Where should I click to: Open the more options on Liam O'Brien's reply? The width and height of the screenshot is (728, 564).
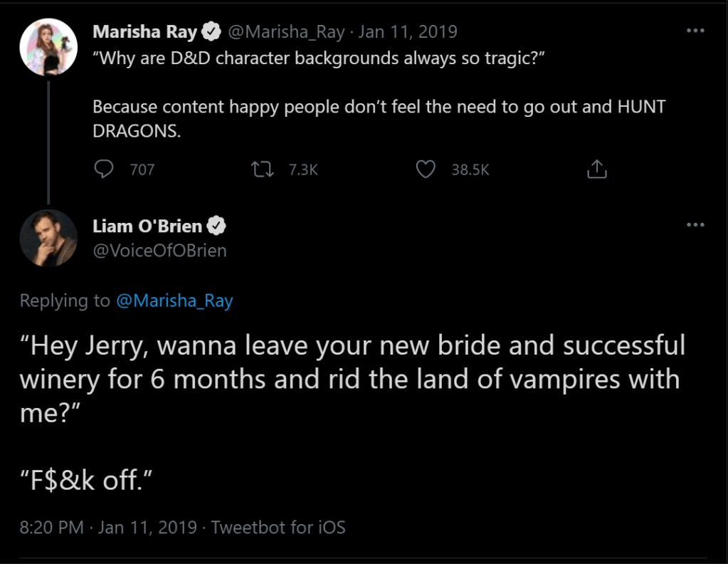point(695,225)
